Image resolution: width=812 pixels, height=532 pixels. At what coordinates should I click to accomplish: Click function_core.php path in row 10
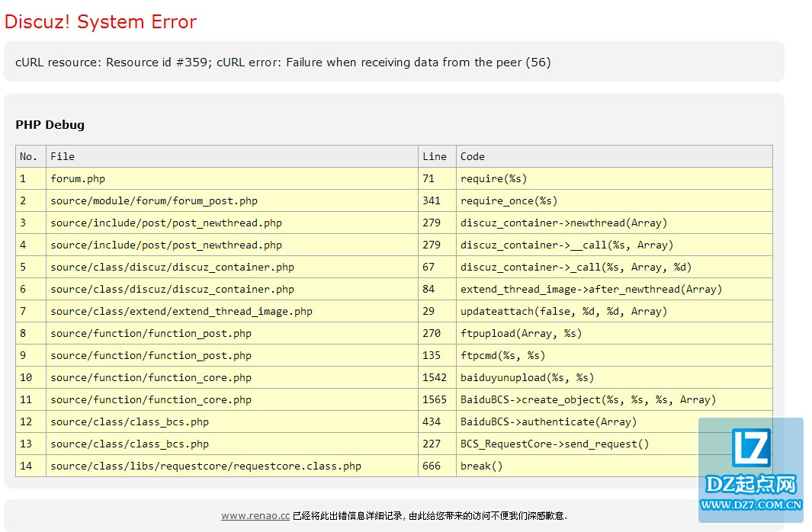pyautogui.click(x=151, y=378)
